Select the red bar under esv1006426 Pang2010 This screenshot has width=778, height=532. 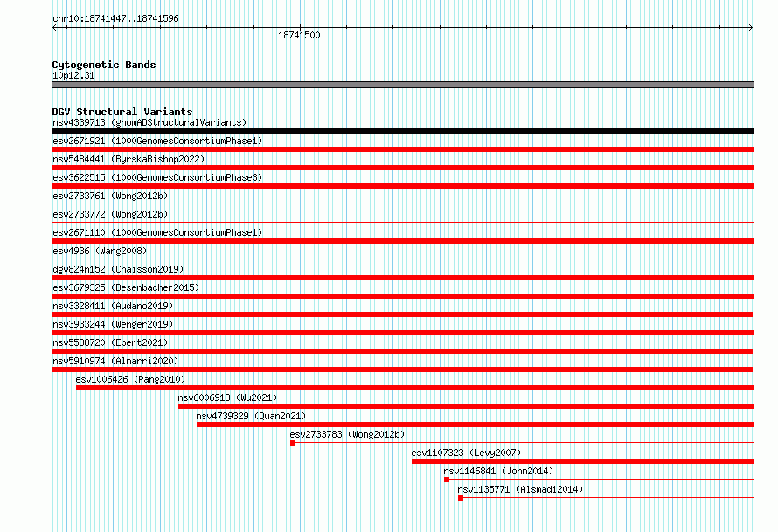[x=415, y=388]
